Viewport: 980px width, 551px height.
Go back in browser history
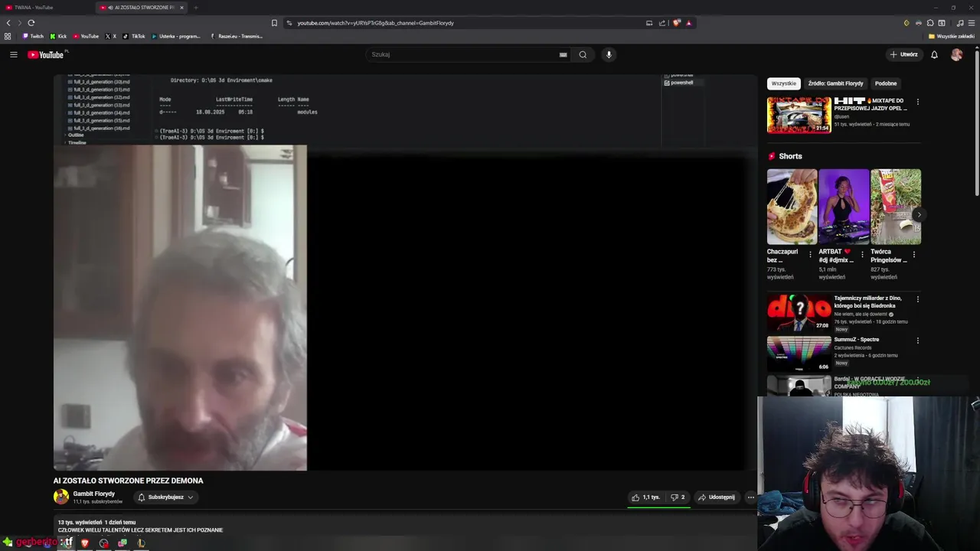click(8, 23)
